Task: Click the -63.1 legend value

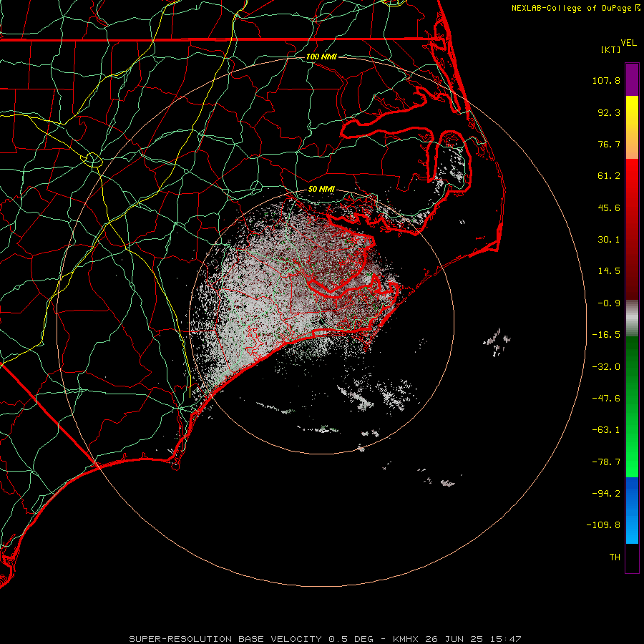Action: pos(606,430)
